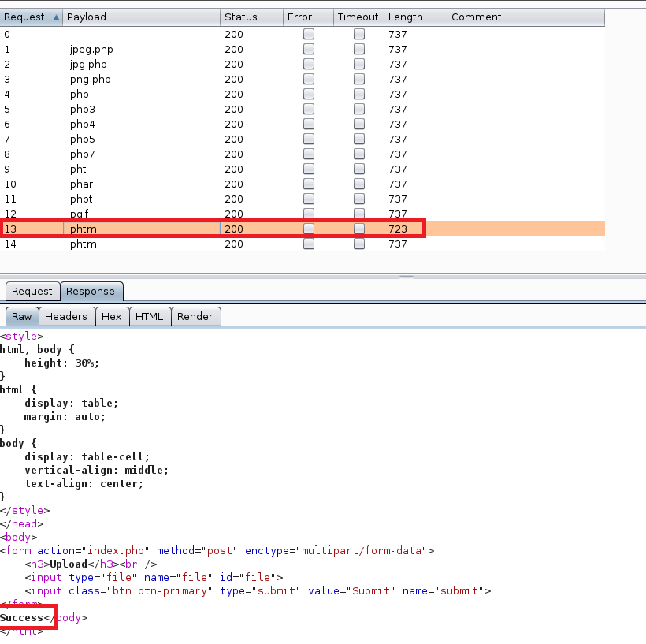Toggle Error checkbox for .phtml payload row

click(309, 229)
